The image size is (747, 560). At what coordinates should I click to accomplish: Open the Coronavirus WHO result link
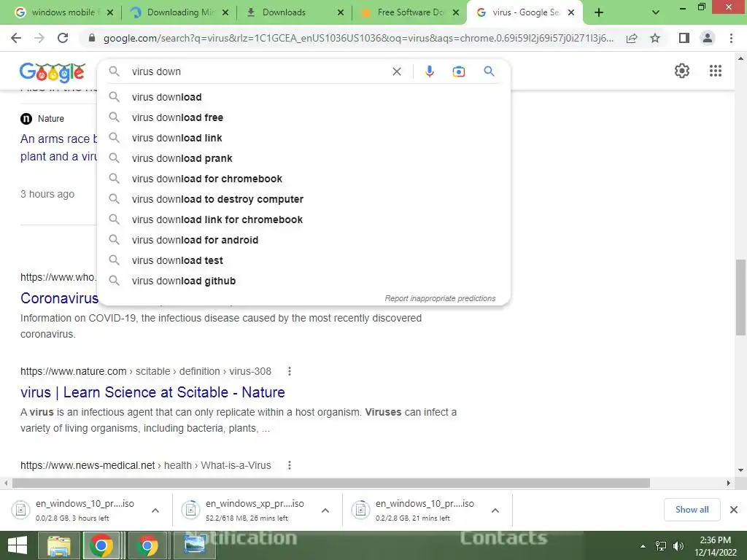[x=59, y=298]
